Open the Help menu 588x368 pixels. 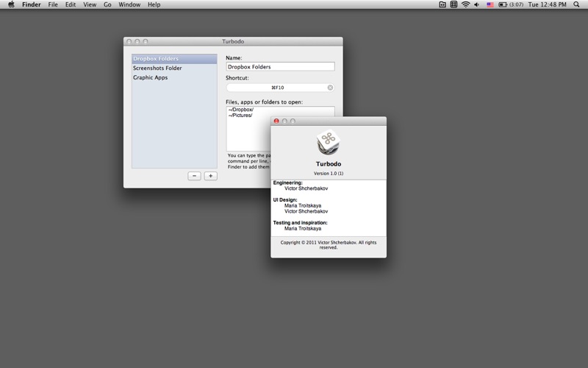[x=154, y=4]
